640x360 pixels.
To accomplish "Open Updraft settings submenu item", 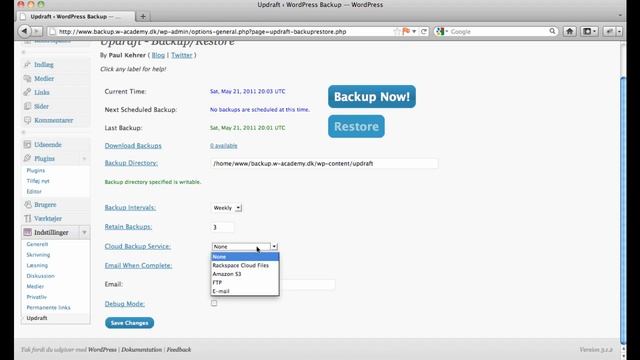I will (x=37, y=318).
